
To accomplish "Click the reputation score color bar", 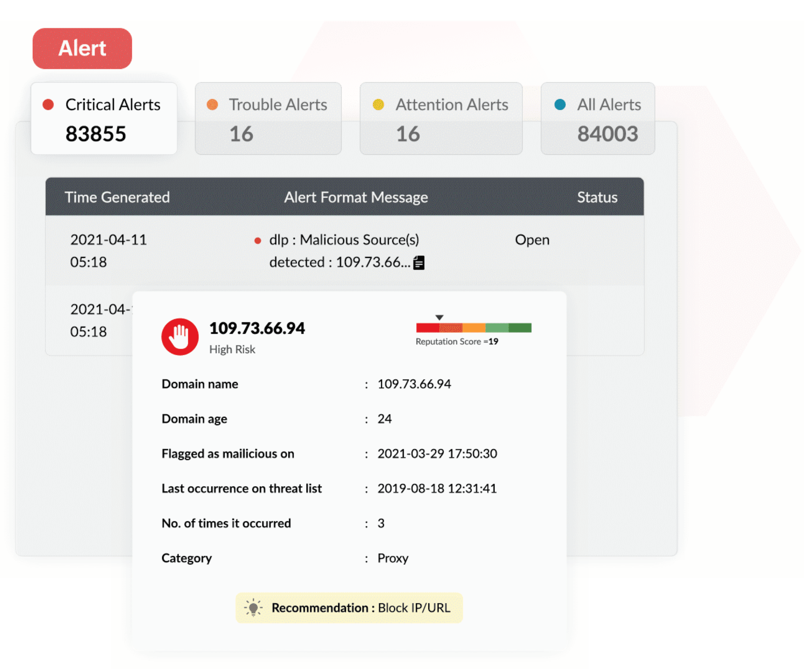I will [x=474, y=328].
